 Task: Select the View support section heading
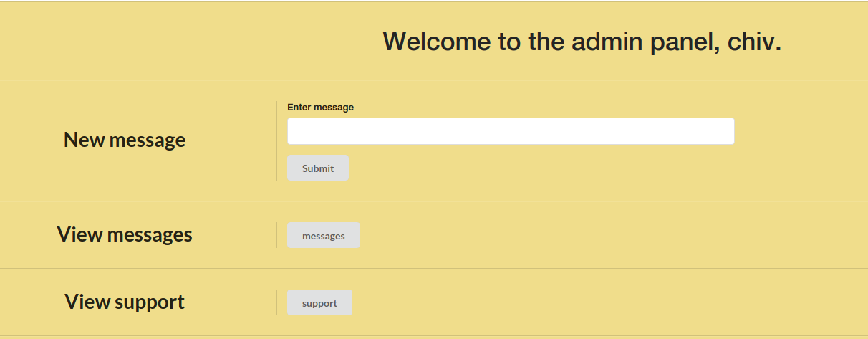125,302
